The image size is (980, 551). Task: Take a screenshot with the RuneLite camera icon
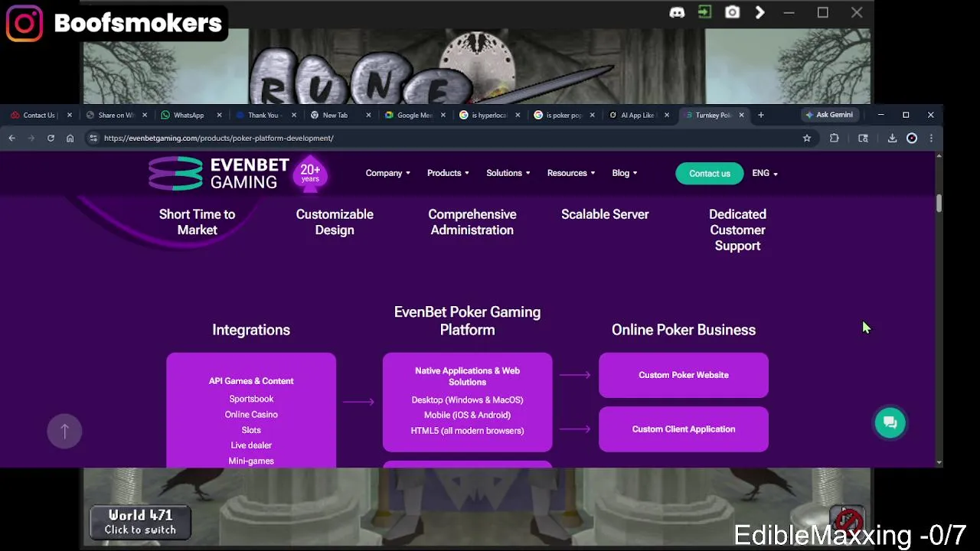pos(733,12)
